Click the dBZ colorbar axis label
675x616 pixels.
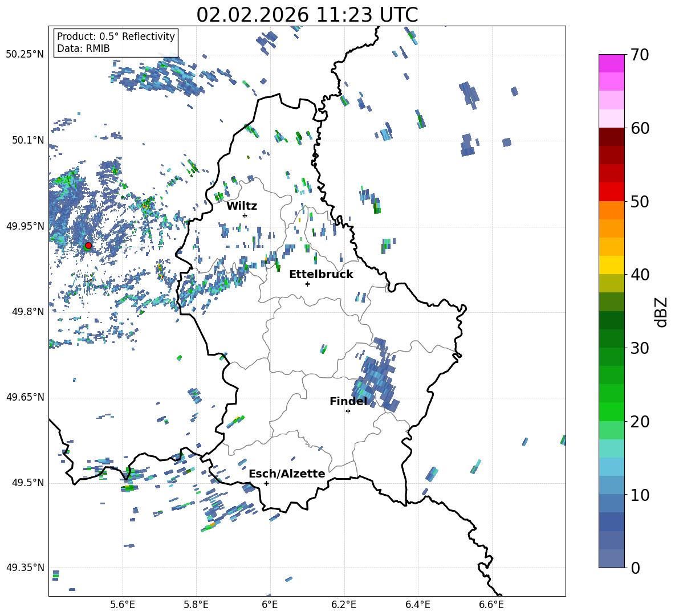(661, 312)
